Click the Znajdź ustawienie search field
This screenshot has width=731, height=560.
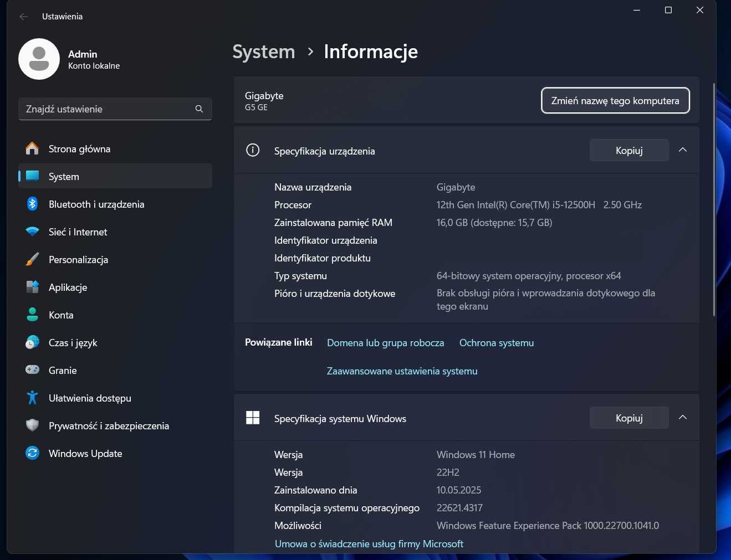click(115, 109)
